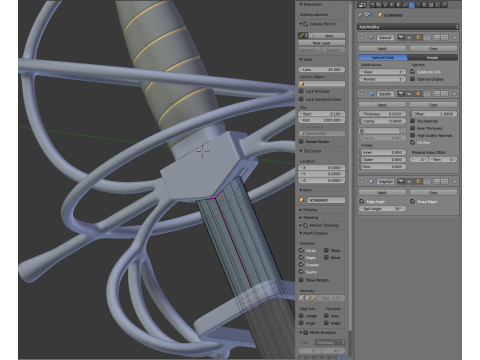The height and width of the screenshot is (360, 480).
Task: Toggle the Sharp Edges checkbox
Action: coord(413,201)
